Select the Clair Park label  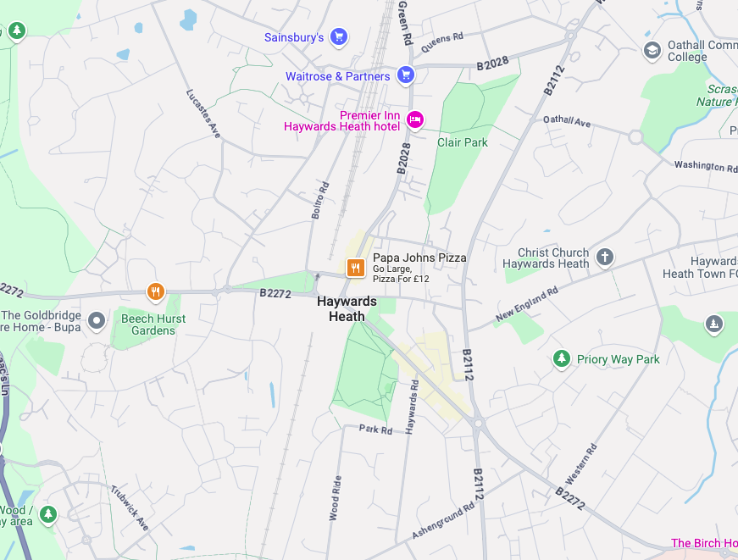coord(462,142)
